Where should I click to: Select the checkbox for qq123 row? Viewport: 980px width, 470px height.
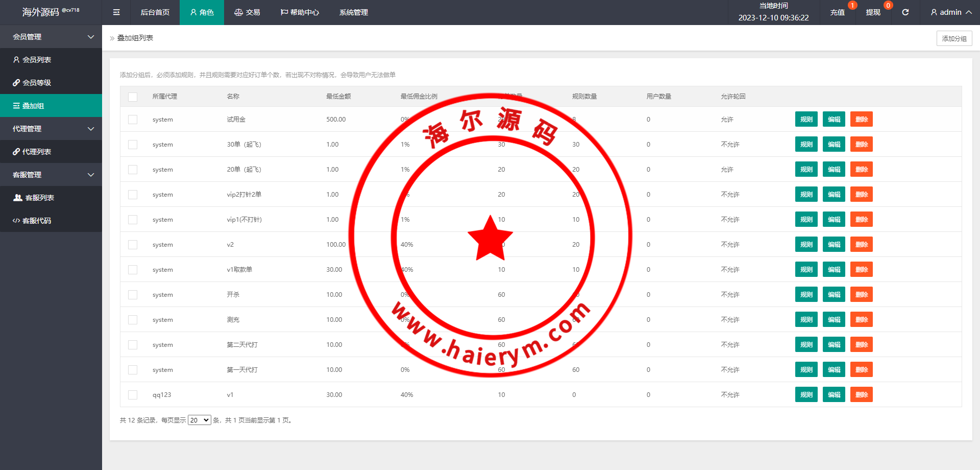pyautogui.click(x=133, y=395)
